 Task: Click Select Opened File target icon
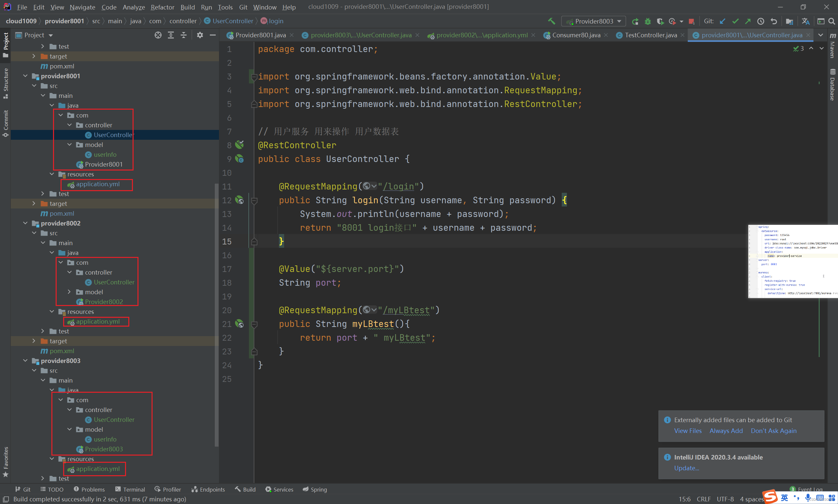pos(158,35)
